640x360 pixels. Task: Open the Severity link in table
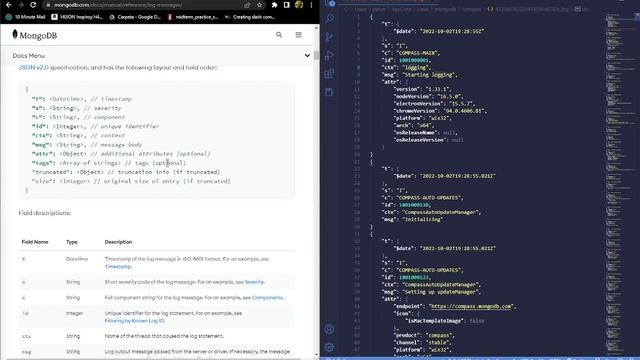click(x=254, y=282)
